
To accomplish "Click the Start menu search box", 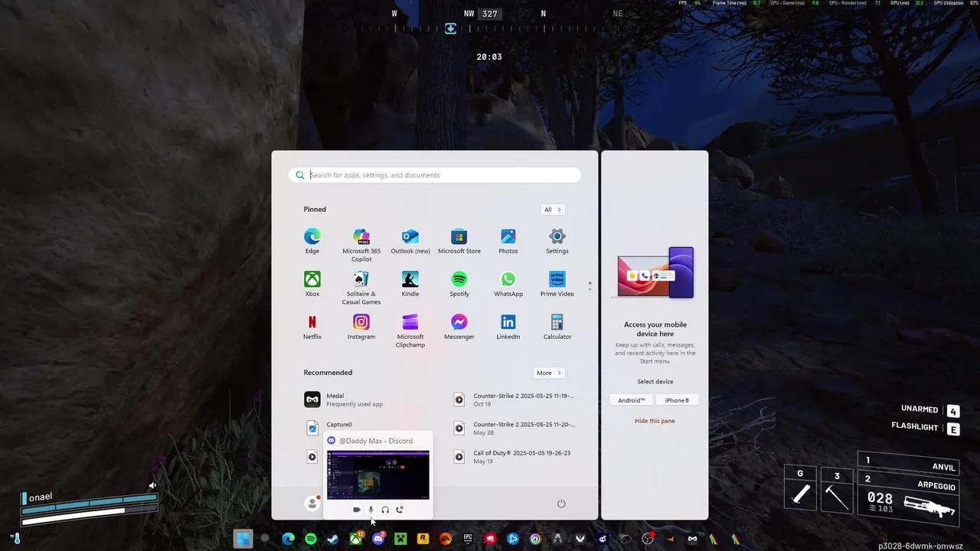I will 435,175.
